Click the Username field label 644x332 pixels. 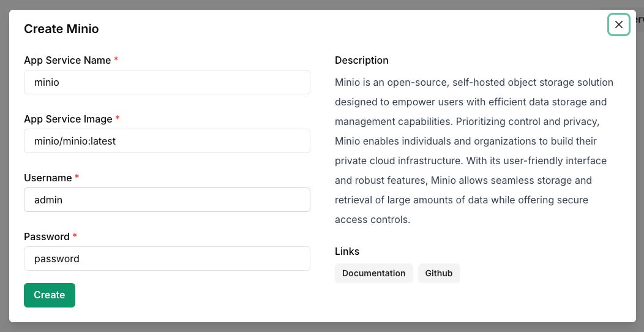click(48, 178)
